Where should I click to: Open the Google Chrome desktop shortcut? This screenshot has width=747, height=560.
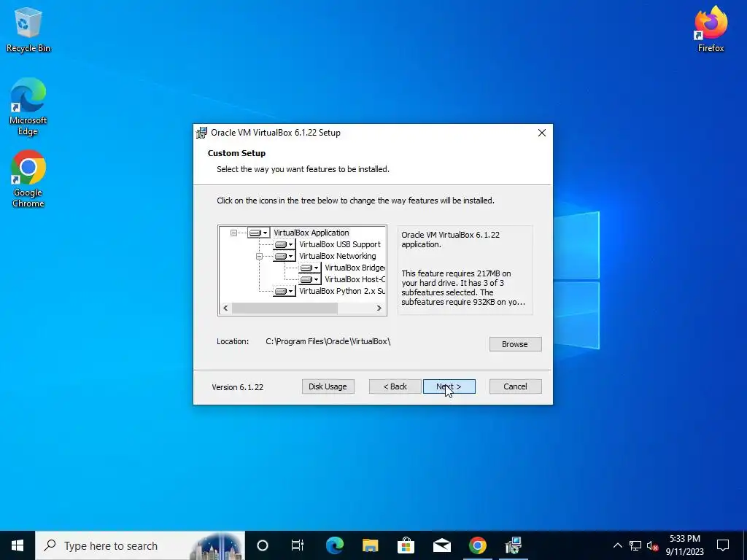(28, 179)
